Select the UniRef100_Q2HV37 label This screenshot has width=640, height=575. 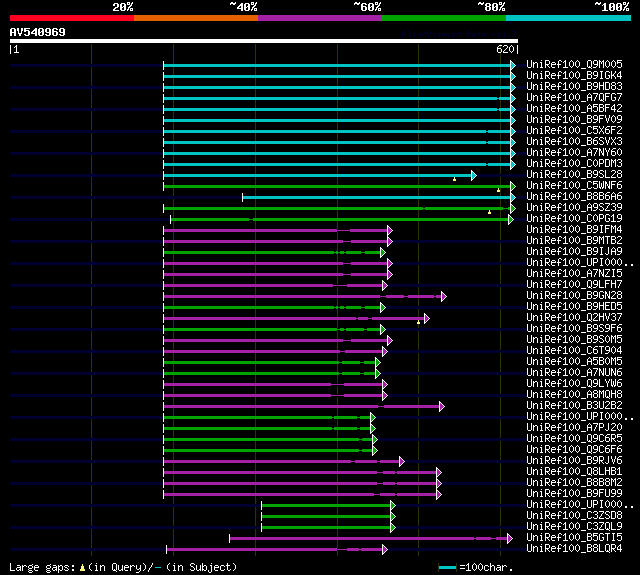[x=574, y=318]
